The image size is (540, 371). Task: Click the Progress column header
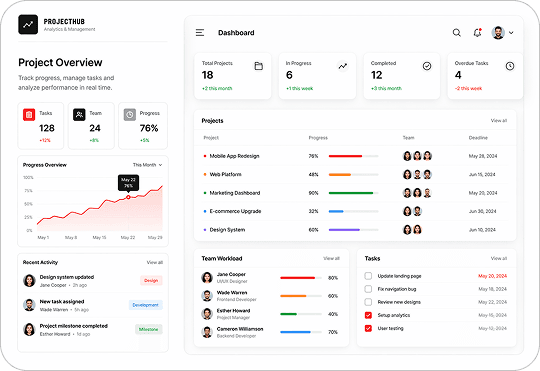[318, 138]
